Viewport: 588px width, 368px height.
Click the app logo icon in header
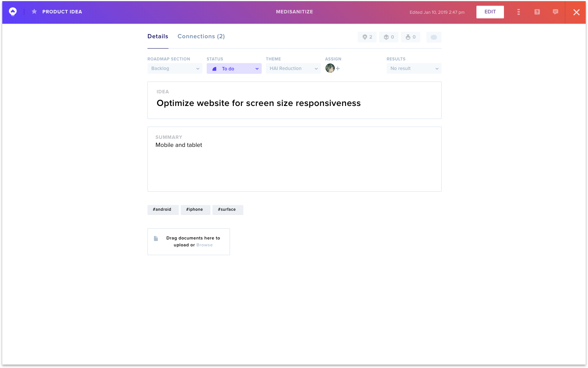13,12
